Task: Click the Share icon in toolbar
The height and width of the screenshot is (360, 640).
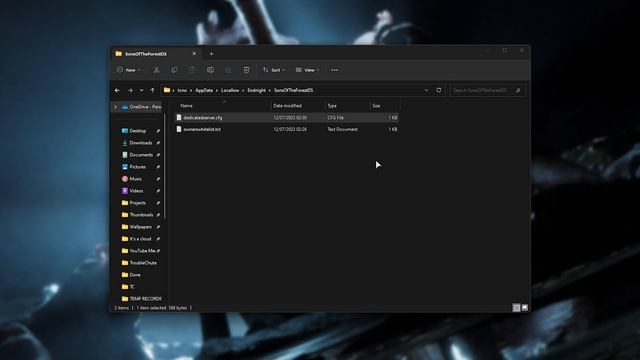Action: tap(228, 70)
